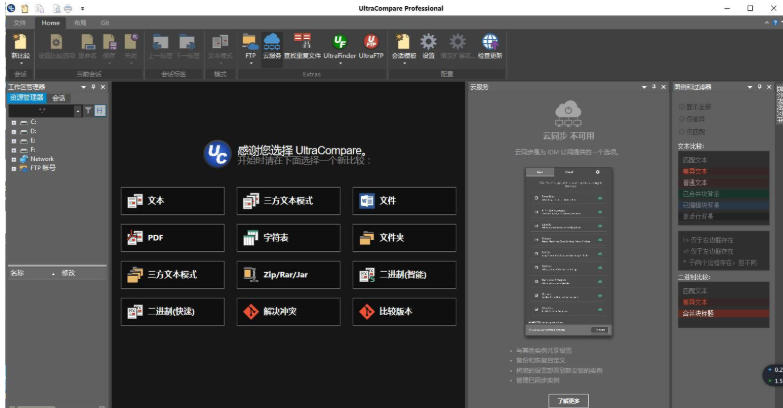Toggle the view icon beside the filter funnel
The height and width of the screenshot is (408, 783).
coord(100,110)
